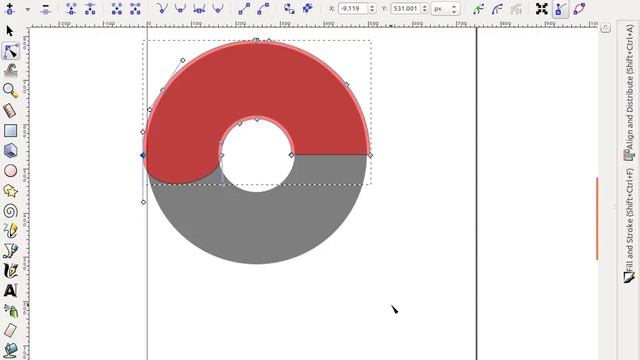This screenshot has width=640, height=360.
Task: Toggle show path outline
Action: point(580,9)
